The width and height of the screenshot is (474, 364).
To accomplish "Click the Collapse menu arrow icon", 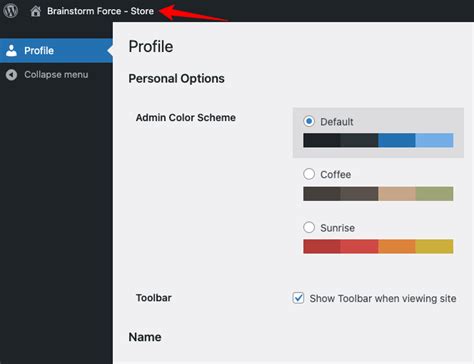I will (x=11, y=75).
